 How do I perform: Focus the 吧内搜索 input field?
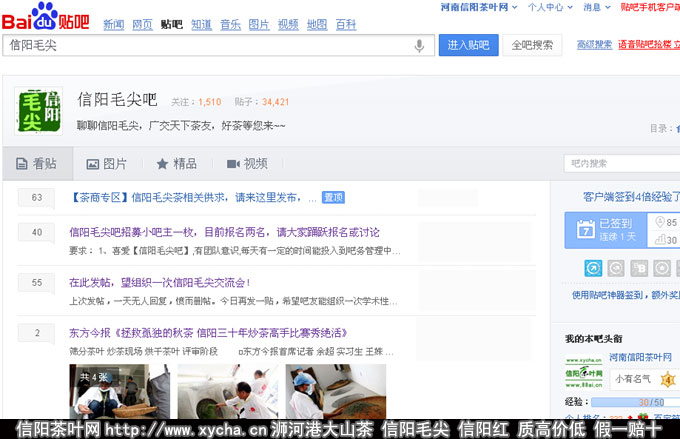[x=622, y=164]
